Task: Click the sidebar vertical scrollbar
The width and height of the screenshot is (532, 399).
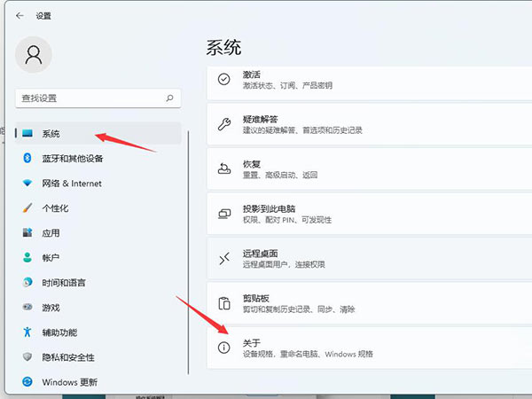Action: (x=188, y=266)
